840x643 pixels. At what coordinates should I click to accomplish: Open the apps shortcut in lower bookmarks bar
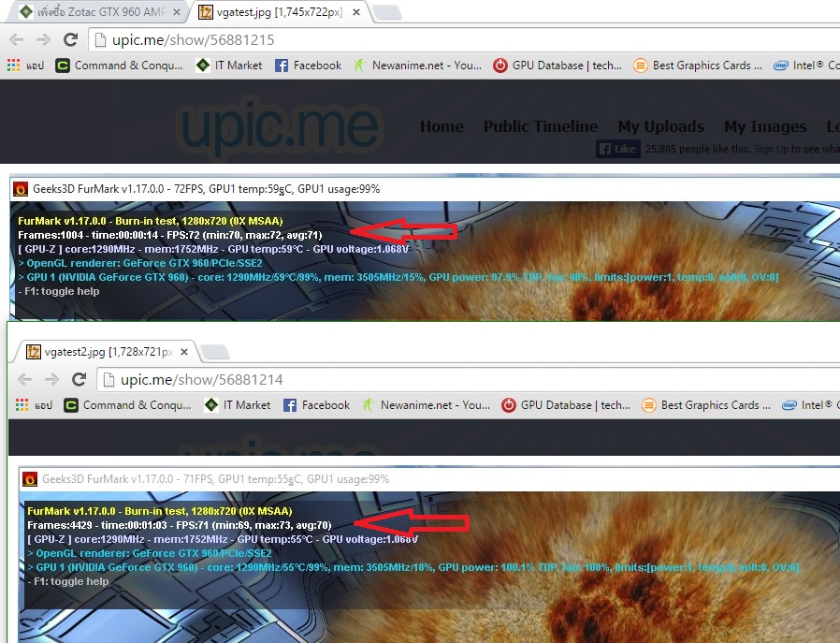pyautogui.click(x=34, y=405)
